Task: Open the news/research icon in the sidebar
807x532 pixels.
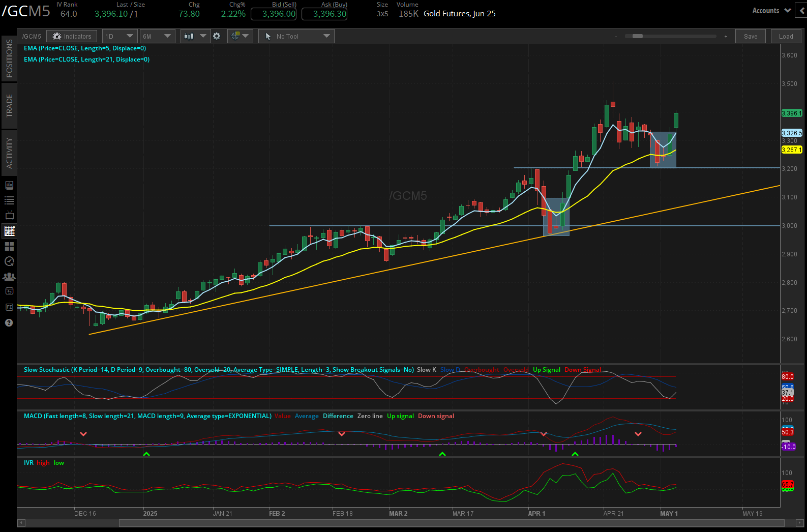Action: pyautogui.click(x=9, y=185)
